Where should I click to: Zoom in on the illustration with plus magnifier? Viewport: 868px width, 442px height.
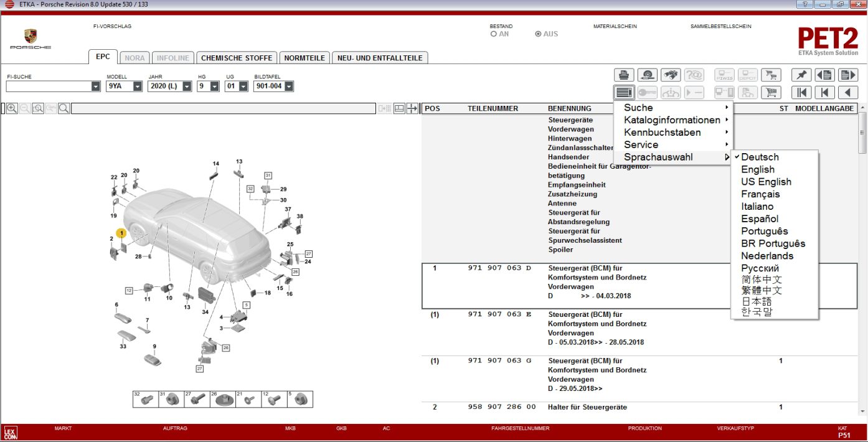coord(12,108)
